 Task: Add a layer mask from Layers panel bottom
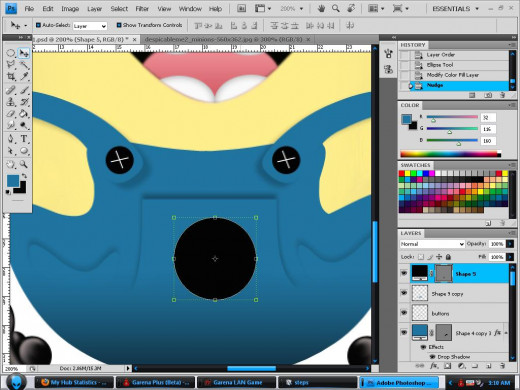tap(448, 366)
